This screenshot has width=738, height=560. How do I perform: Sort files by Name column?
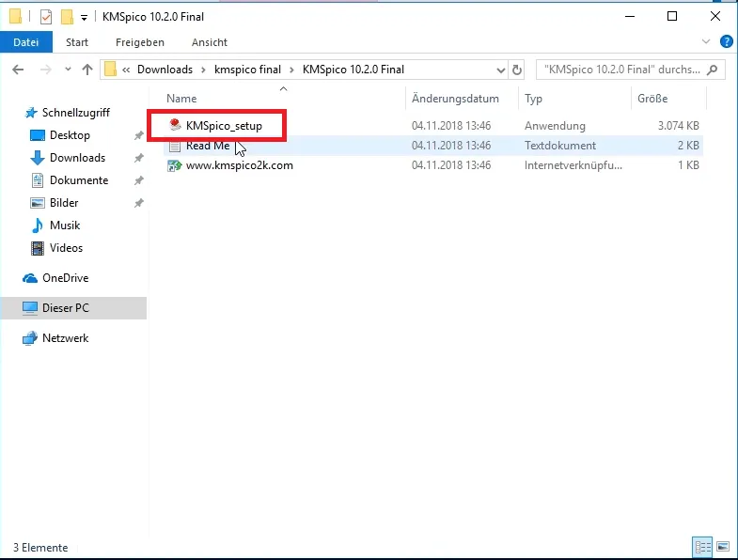pos(181,99)
